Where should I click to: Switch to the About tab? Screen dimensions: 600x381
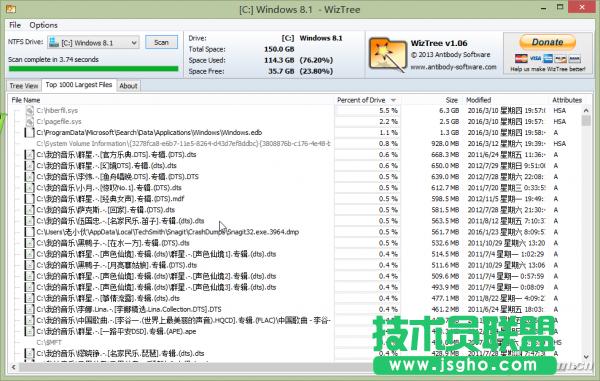pos(128,86)
